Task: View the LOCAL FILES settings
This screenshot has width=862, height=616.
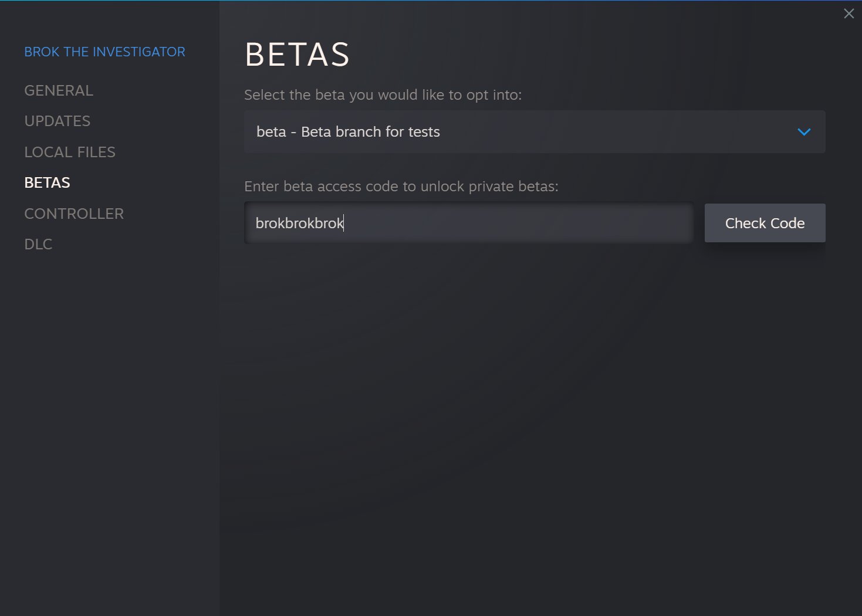Action: (x=70, y=152)
